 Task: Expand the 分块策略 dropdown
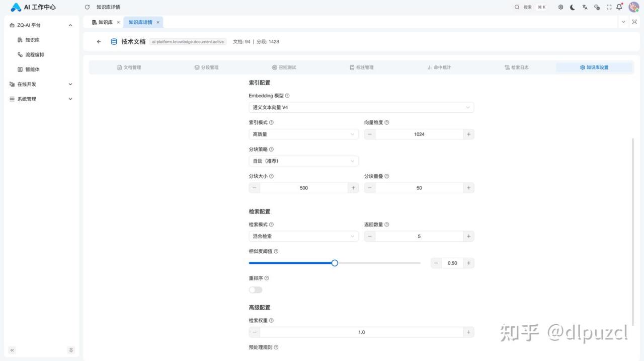(303, 161)
